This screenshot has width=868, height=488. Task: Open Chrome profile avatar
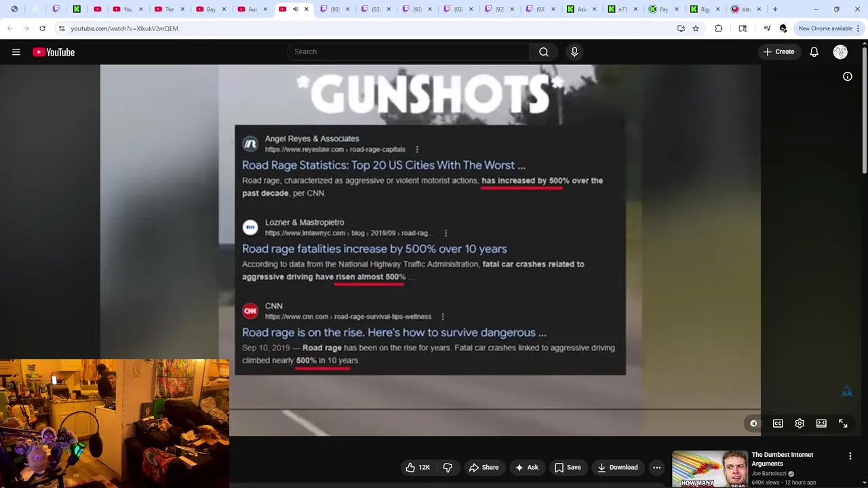tap(783, 28)
